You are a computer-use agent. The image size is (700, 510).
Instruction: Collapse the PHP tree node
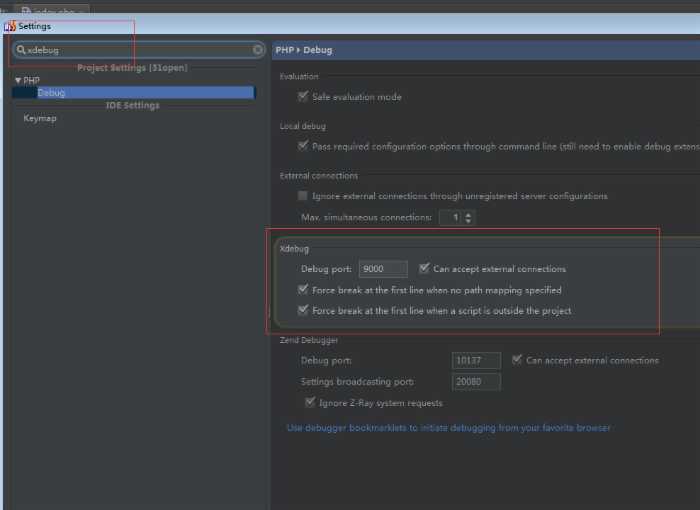coord(18,80)
